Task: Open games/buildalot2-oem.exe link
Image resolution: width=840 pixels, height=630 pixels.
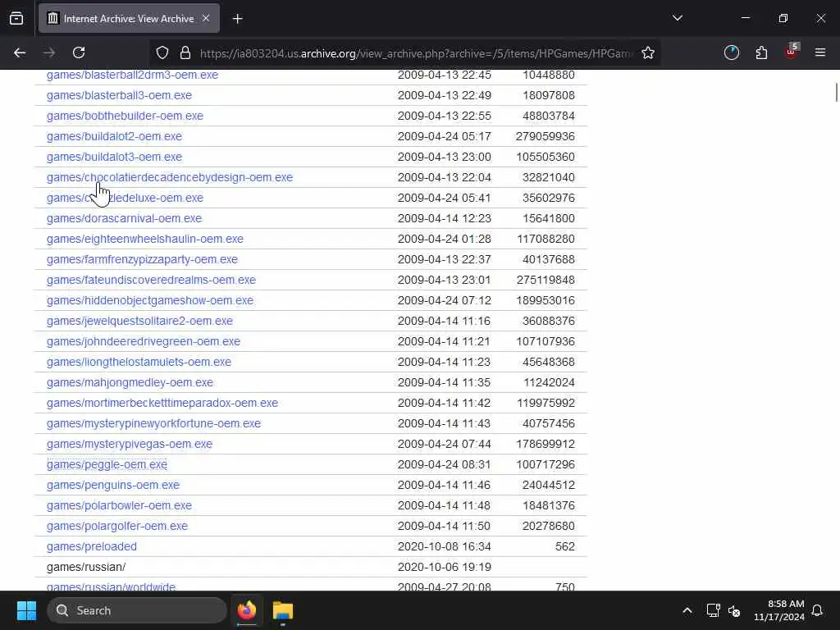Action: coord(114,137)
